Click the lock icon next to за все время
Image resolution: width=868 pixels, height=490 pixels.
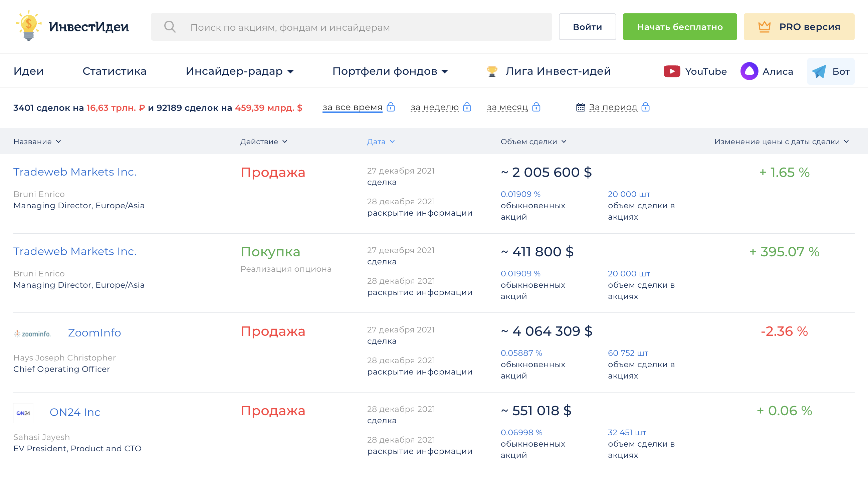point(391,107)
